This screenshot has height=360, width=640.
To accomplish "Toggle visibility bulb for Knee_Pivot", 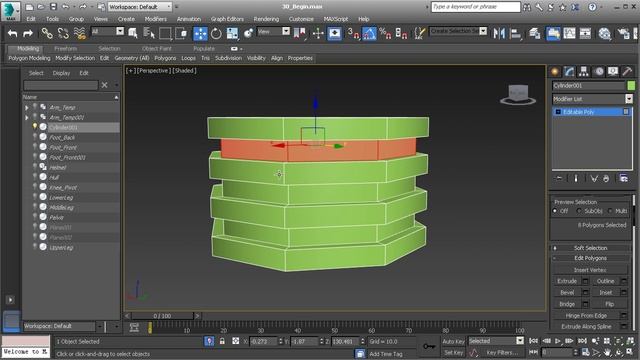I will 35,187.
